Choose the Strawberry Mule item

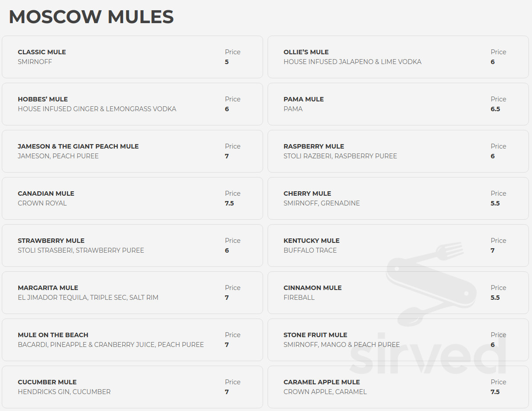tap(132, 246)
